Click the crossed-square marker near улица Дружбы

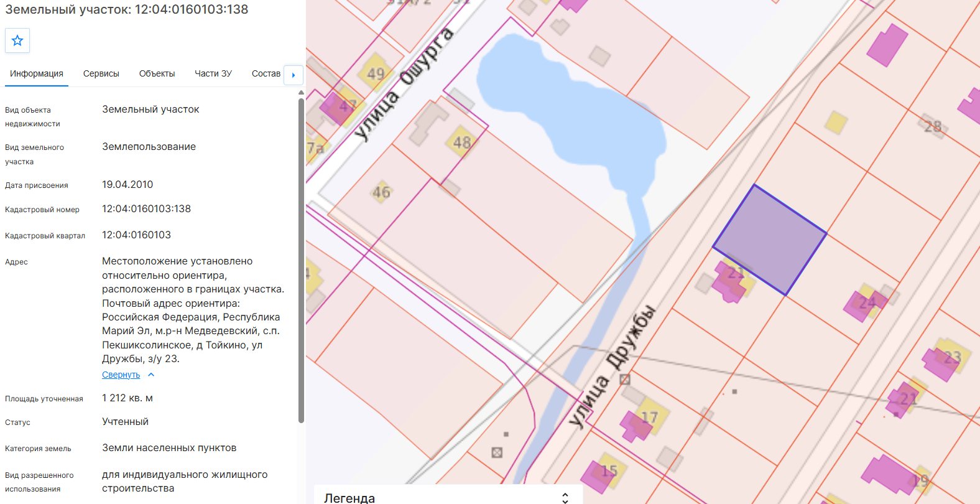tap(625, 379)
